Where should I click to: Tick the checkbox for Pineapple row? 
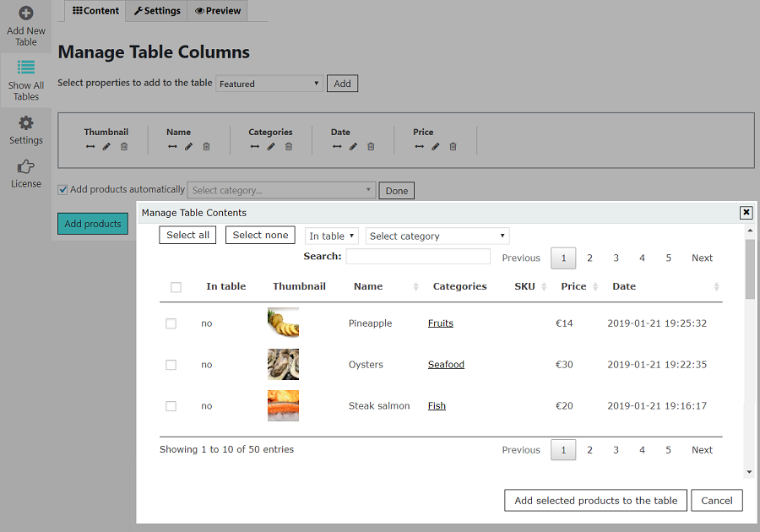[x=171, y=323]
